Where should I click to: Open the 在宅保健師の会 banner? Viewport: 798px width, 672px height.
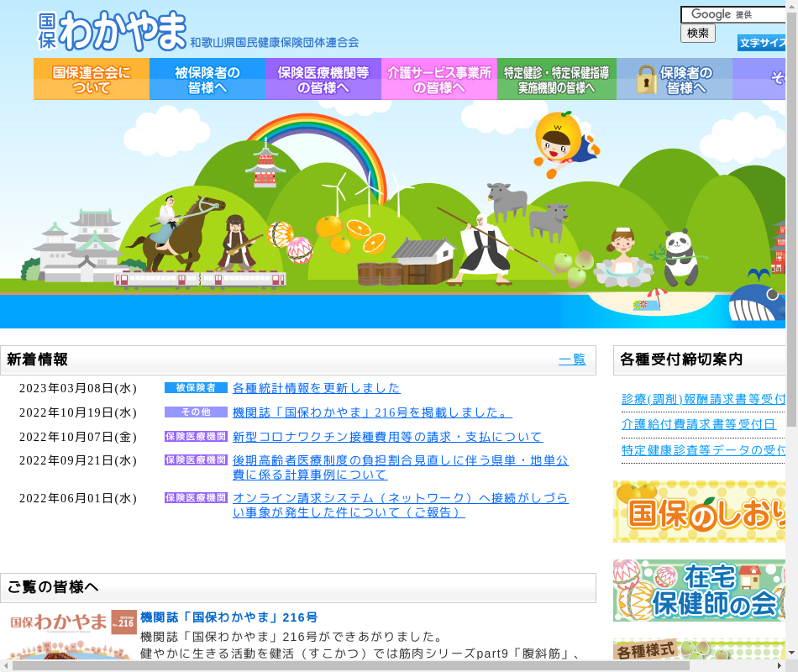click(x=699, y=591)
